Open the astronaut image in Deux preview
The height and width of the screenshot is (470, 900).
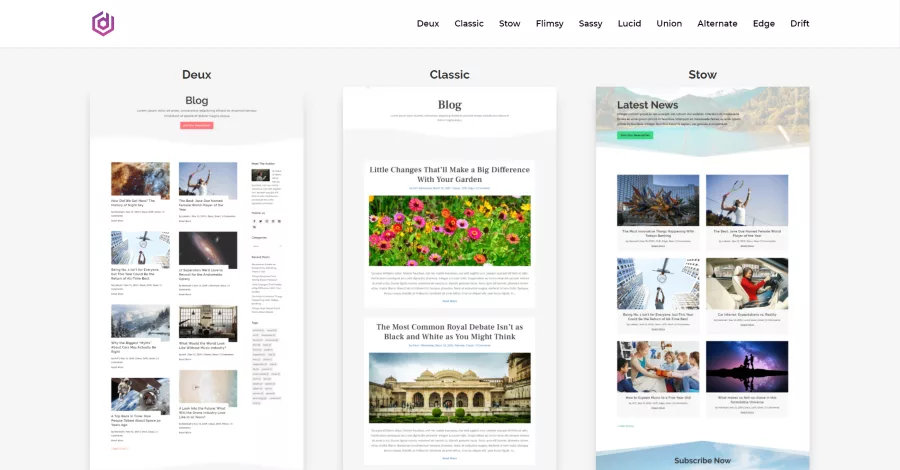coord(140,396)
